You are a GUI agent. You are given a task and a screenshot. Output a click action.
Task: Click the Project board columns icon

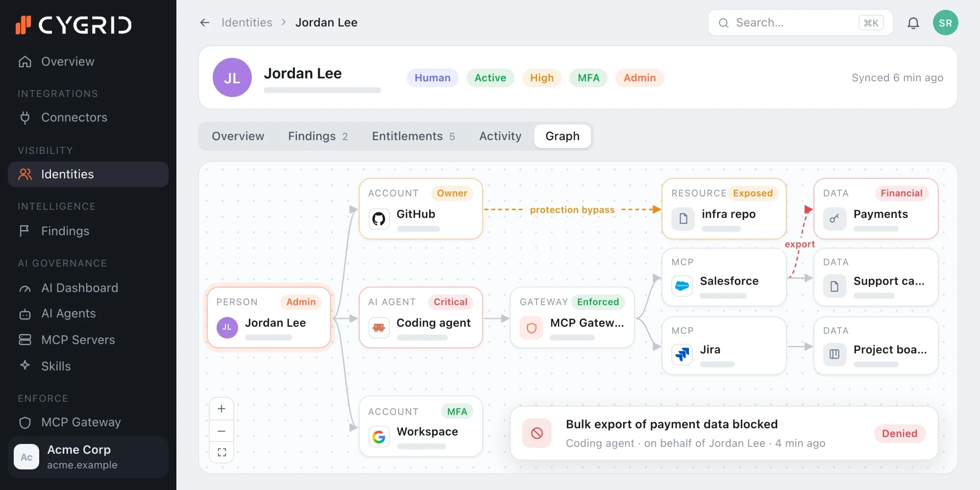(x=834, y=354)
